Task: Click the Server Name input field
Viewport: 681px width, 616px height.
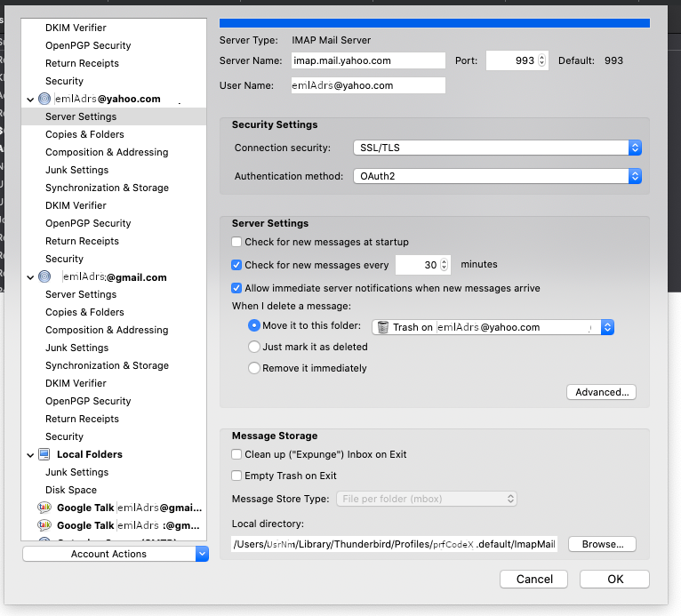Action: 368,60
